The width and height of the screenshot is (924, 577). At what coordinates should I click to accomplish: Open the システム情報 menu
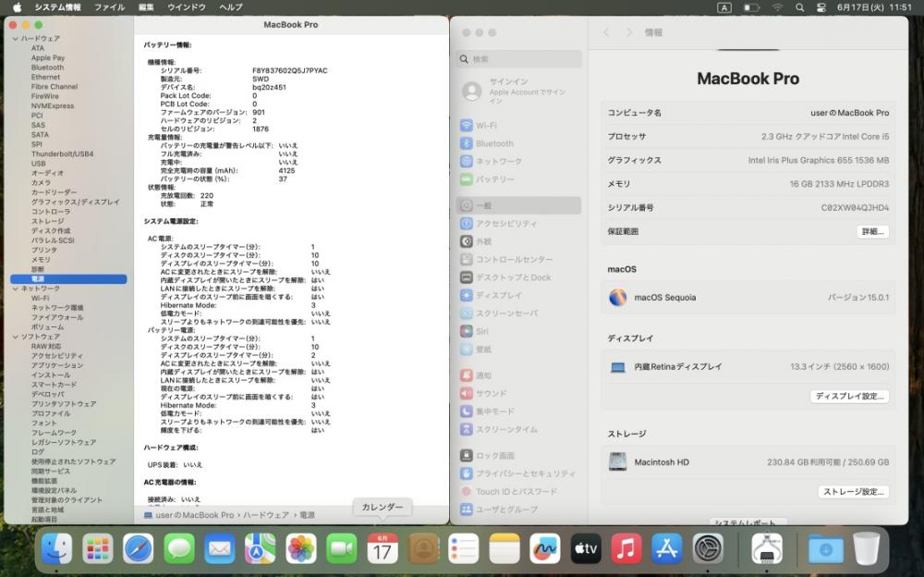pos(57,7)
